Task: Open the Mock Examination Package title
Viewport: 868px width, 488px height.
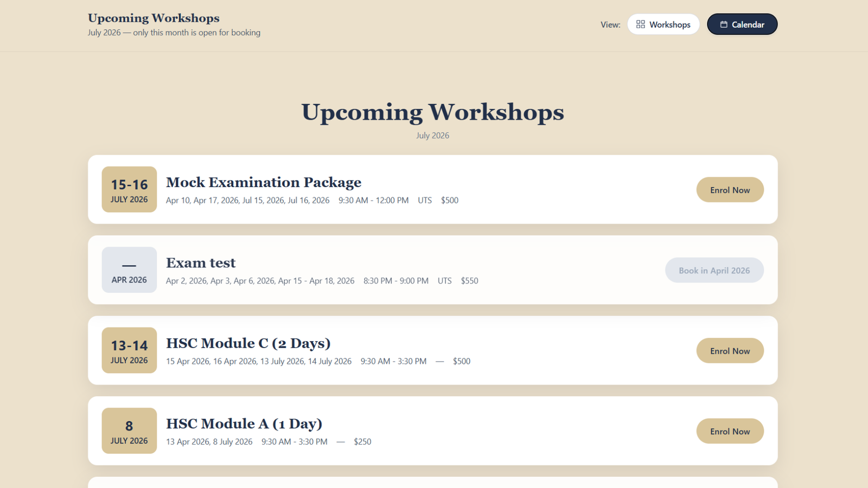Action: pyautogui.click(x=264, y=183)
